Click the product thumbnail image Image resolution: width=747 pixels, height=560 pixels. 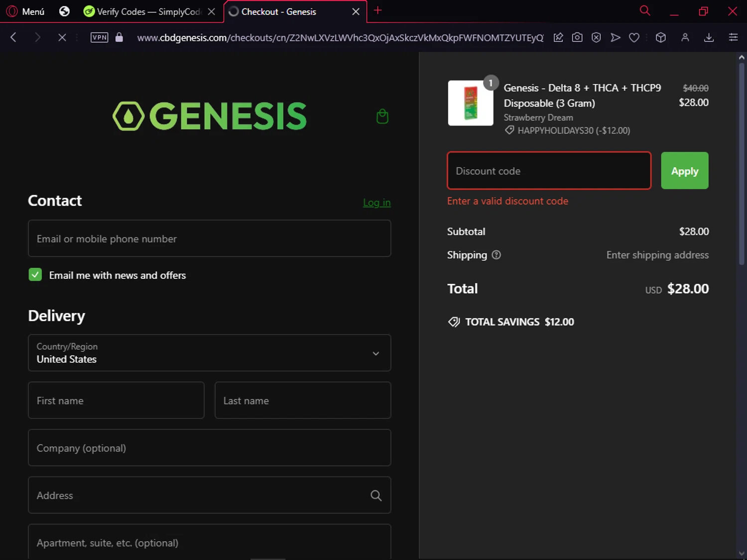coord(471,103)
